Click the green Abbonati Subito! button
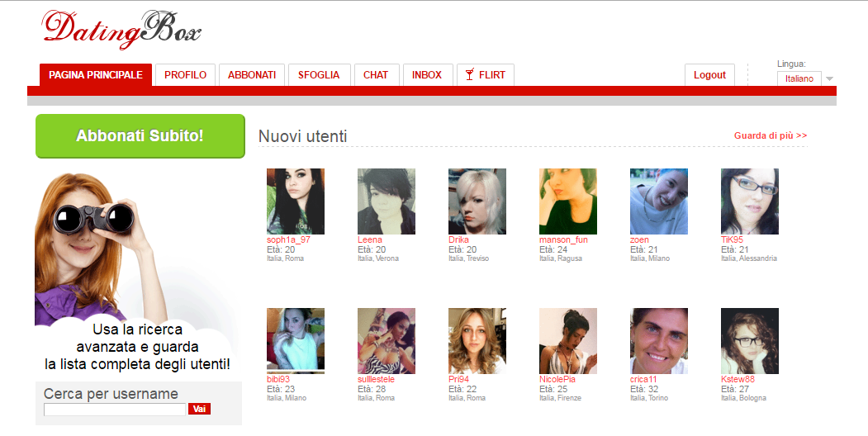Screen dimensions: 868x436 (x=140, y=136)
